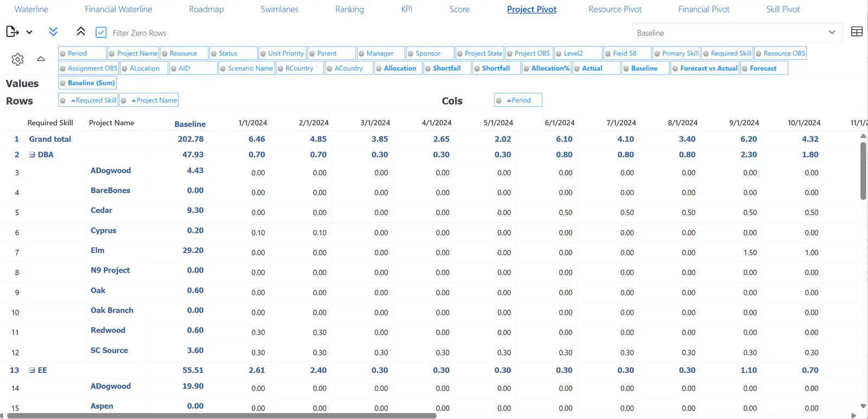The image size is (868, 419).
Task: Select the Primary Skill field chip
Action: (x=676, y=53)
